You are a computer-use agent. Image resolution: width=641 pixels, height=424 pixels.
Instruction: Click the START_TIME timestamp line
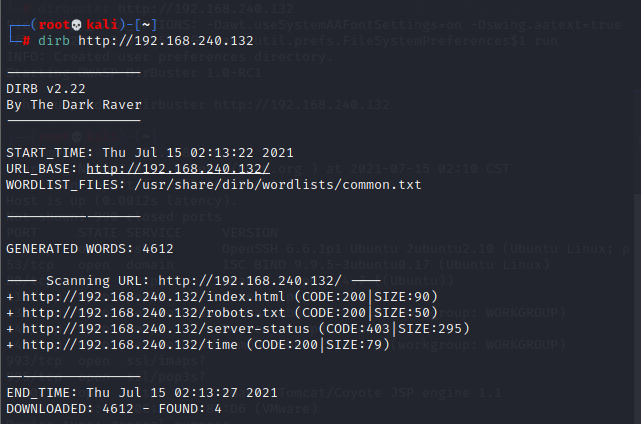tap(150, 153)
